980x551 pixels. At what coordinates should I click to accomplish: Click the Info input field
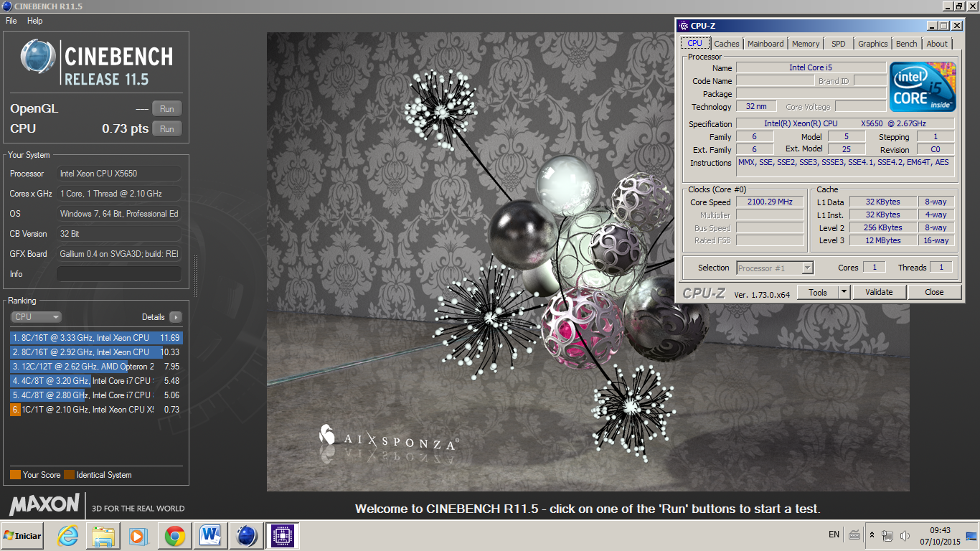click(x=119, y=274)
